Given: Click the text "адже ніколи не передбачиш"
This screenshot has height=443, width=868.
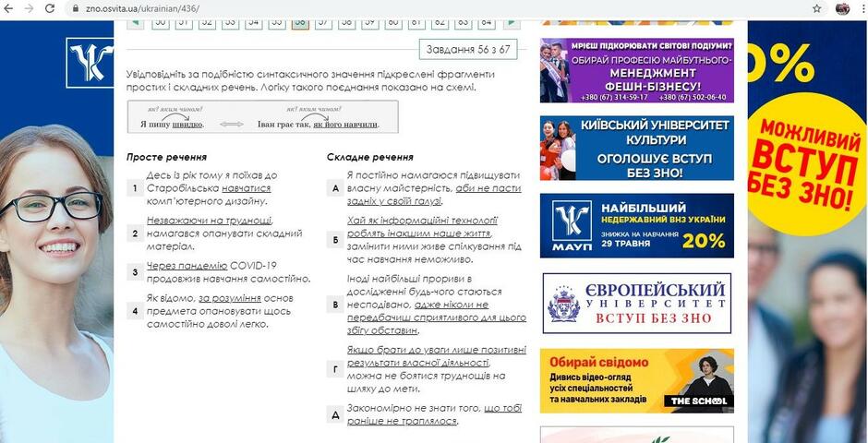Looking at the screenshot, I should (417, 311).
